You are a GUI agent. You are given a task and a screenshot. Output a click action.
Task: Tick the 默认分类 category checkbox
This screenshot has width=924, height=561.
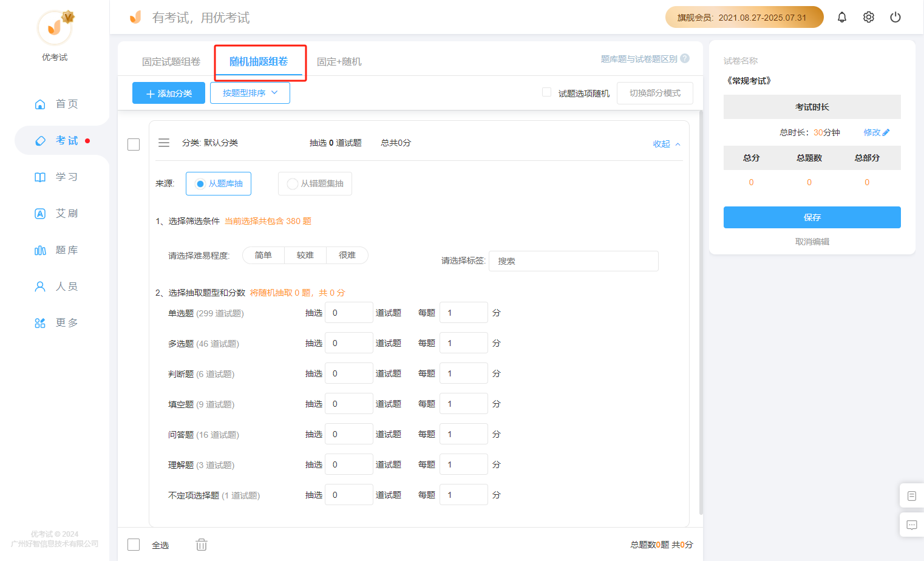(x=134, y=144)
